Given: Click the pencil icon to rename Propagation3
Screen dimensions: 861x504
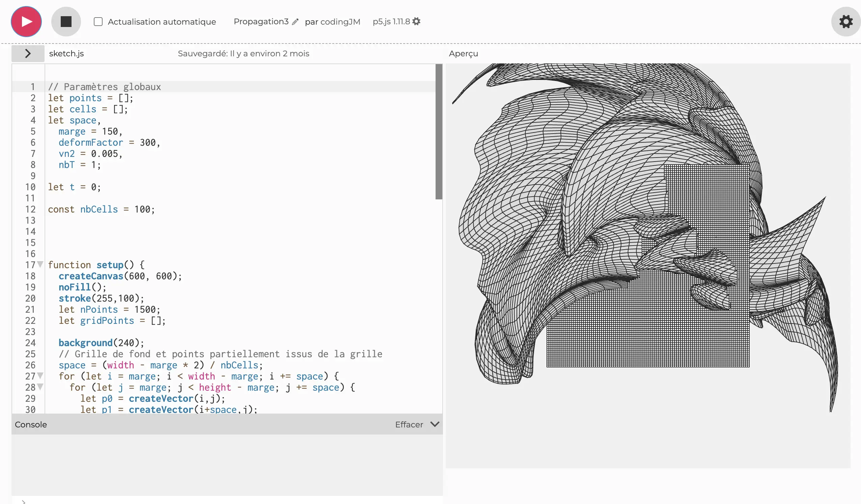Looking at the screenshot, I should click(x=295, y=22).
